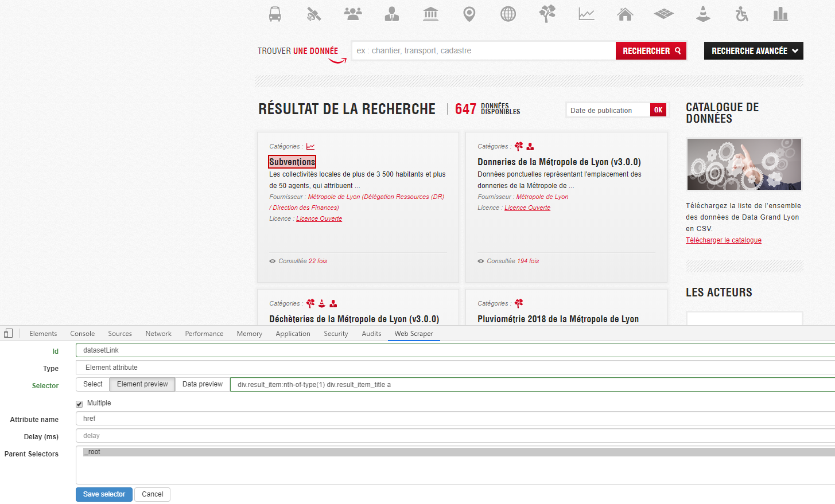Click the bus transport category icon
Image resolution: width=835 pixels, height=504 pixels.
[x=275, y=14]
